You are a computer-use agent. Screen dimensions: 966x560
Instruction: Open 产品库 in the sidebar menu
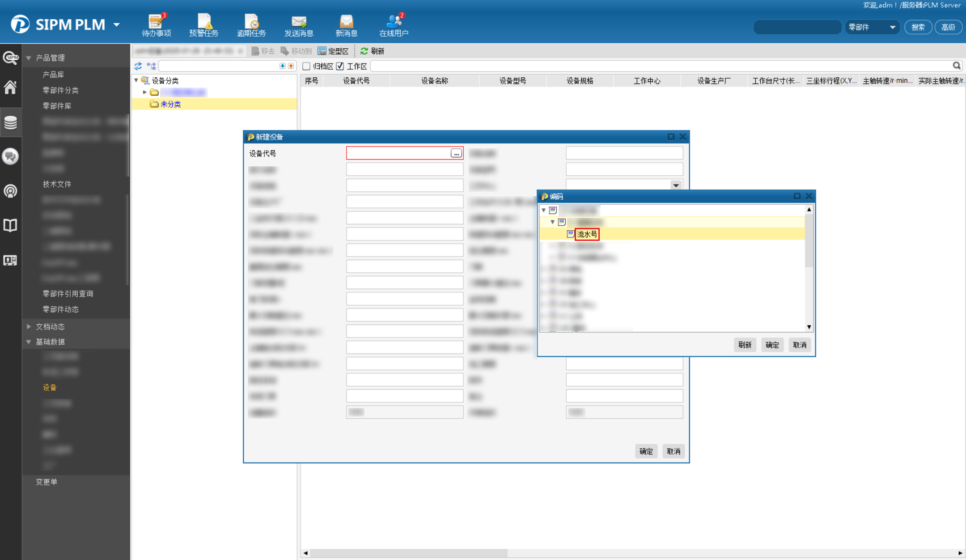point(53,75)
